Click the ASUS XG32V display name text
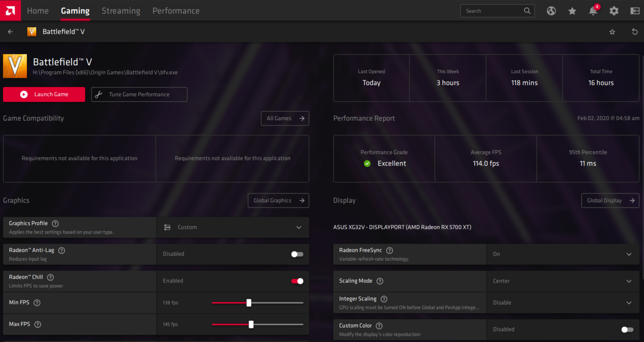This screenshot has width=644, height=342. (x=402, y=227)
